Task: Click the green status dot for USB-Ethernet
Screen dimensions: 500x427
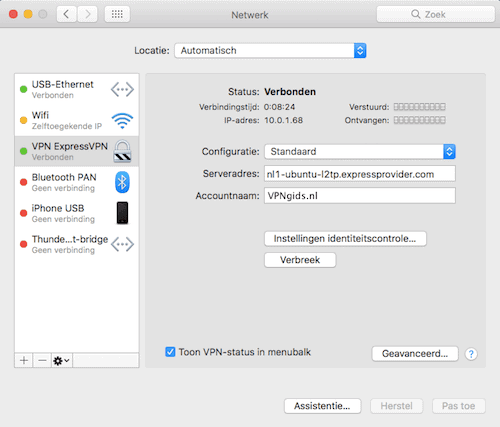Action: [x=23, y=89]
